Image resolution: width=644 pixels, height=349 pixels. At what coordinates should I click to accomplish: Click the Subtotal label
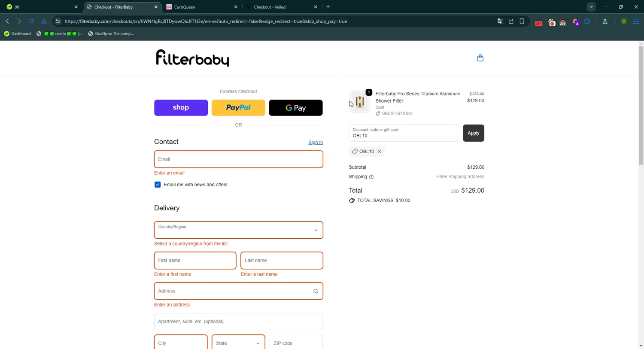point(358,167)
